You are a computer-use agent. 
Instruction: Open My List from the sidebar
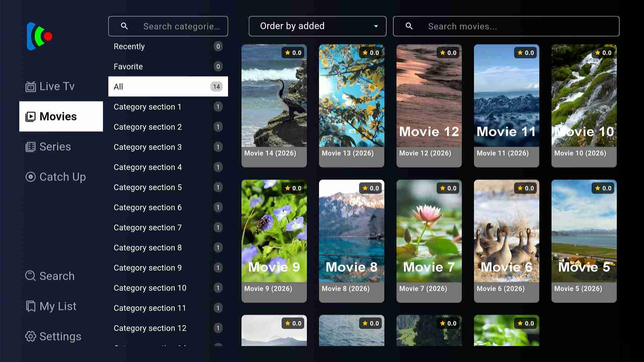[61, 306]
